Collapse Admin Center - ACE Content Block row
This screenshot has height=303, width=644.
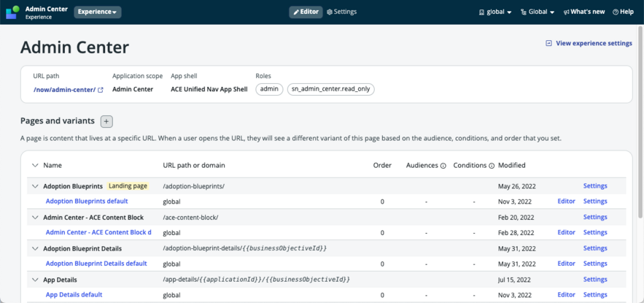[34, 218]
